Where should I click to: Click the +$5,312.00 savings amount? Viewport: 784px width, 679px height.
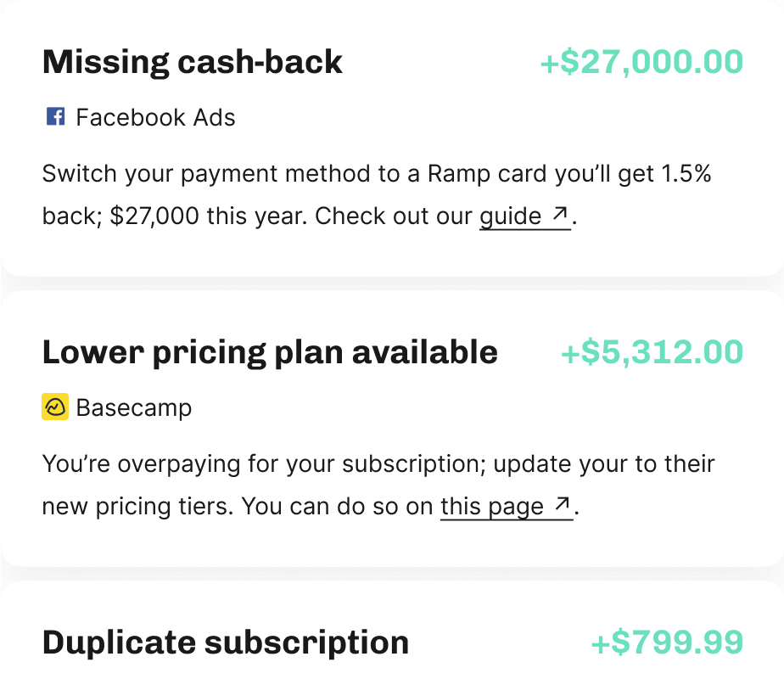coord(652,352)
